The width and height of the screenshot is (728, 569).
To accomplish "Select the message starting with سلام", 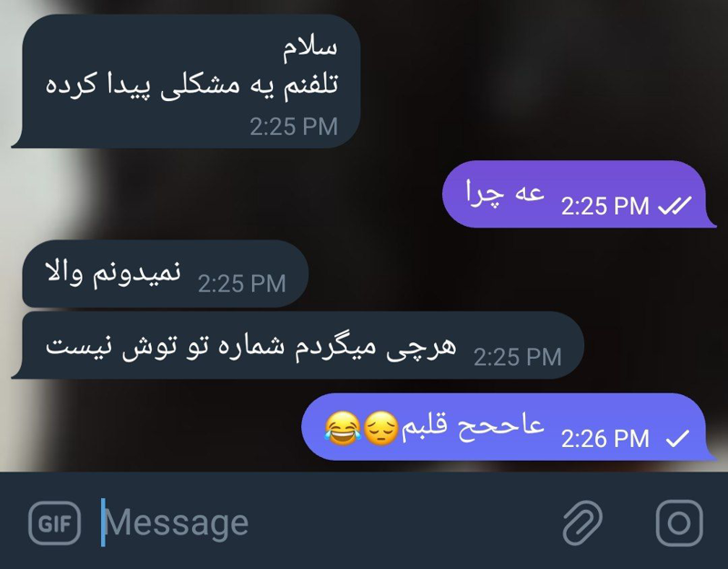I will tap(187, 81).
